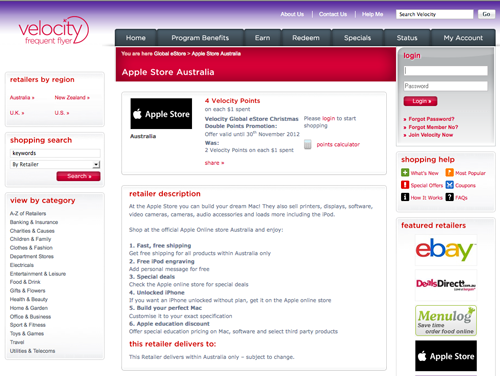Click the Coupons blue scissors icon
500x376 pixels.
point(450,185)
